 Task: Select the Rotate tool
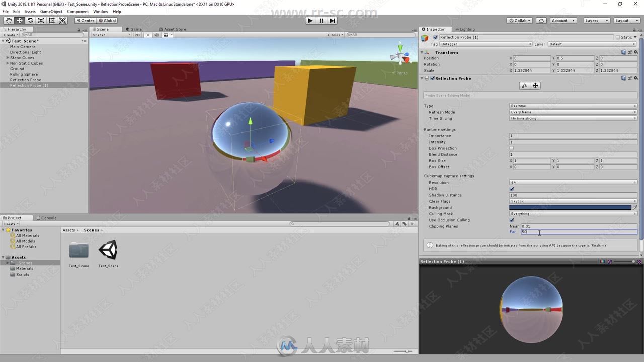(x=30, y=21)
